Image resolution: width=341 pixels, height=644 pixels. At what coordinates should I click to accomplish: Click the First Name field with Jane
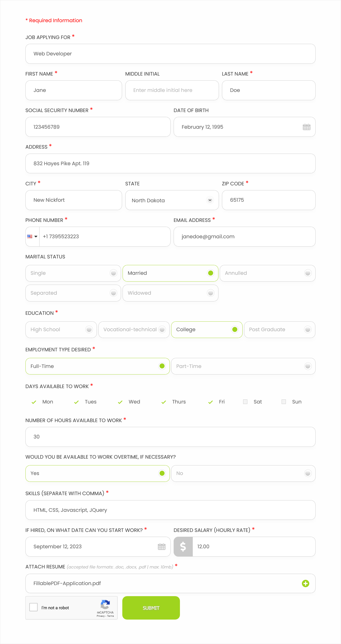click(74, 90)
